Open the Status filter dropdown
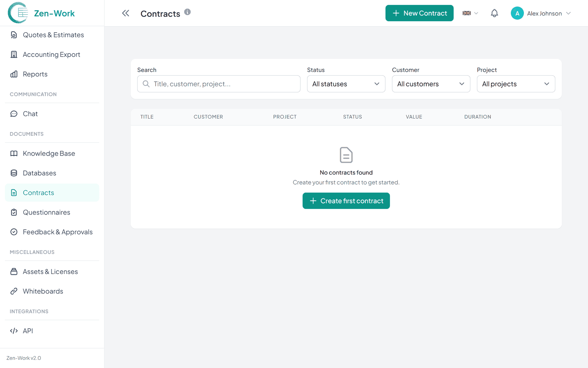The width and height of the screenshot is (588, 368). tap(346, 84)
